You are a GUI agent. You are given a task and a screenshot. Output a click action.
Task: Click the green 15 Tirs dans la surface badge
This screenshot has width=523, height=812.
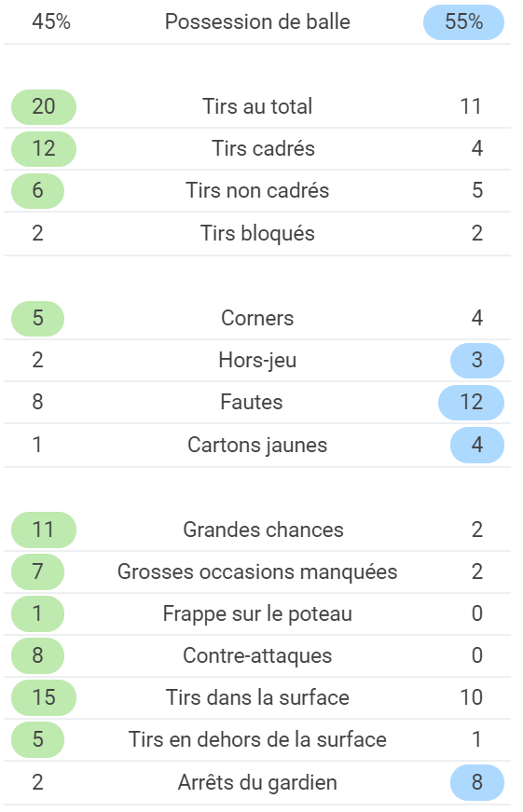[x=44, y=697]
